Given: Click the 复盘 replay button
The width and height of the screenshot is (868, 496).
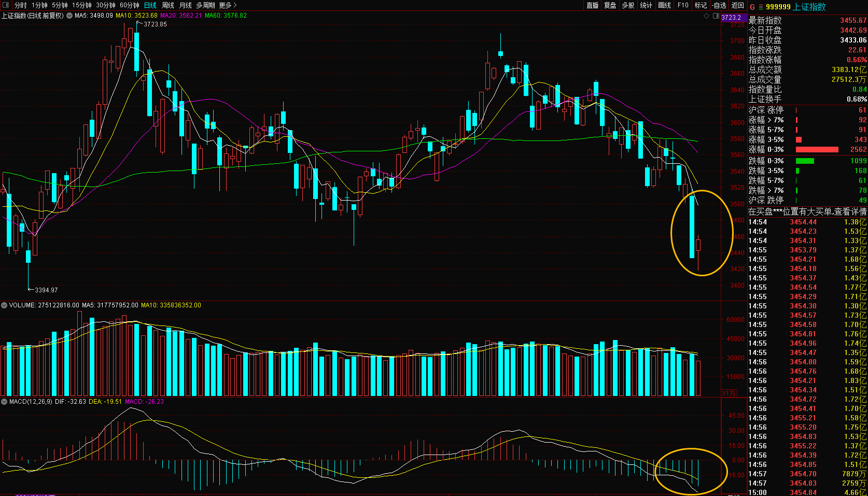Looking at the screenshot, I should 610,5.
